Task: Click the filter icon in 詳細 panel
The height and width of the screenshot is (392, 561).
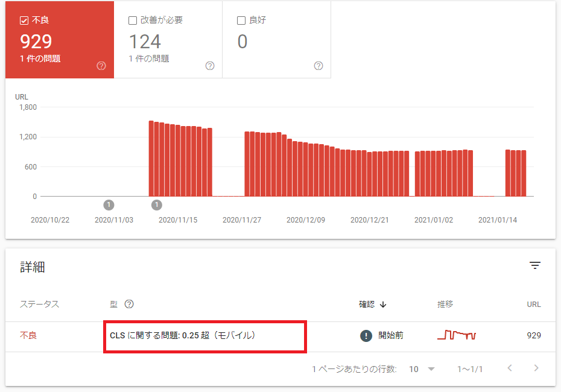Action: 535,265
